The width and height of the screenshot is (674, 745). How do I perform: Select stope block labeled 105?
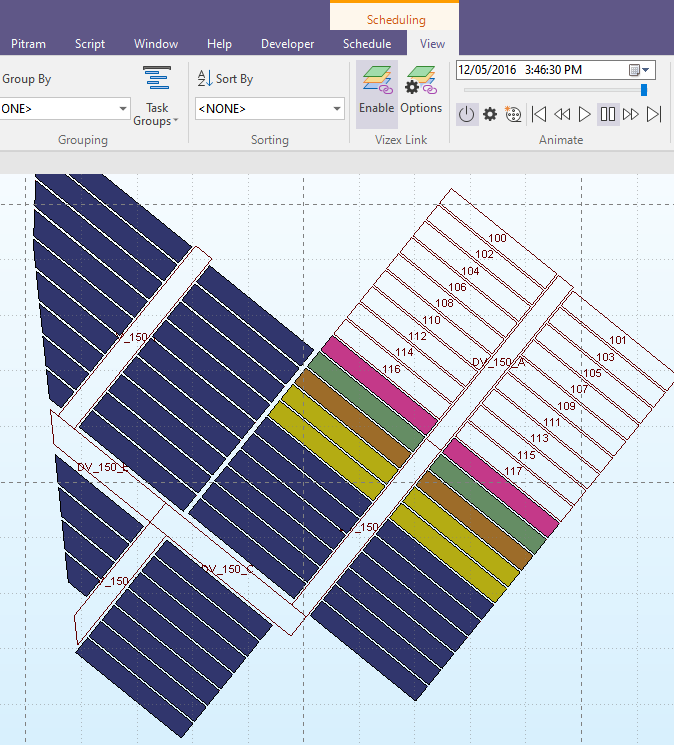coord(592,373)
